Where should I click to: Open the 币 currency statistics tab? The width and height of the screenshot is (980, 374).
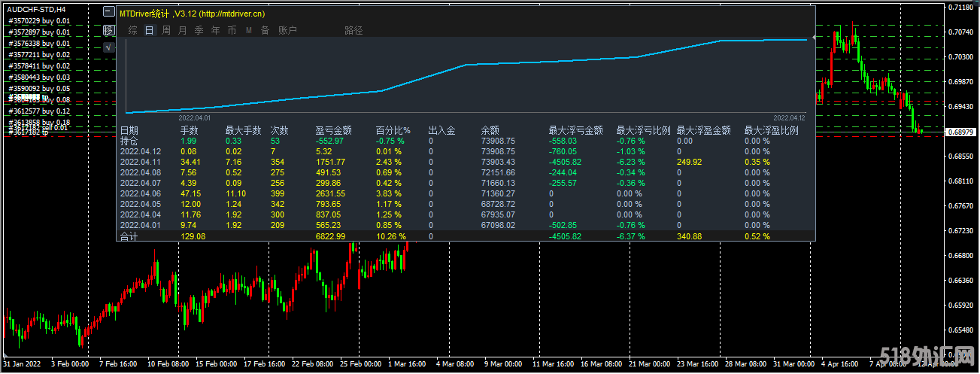[x=232, y=31]
